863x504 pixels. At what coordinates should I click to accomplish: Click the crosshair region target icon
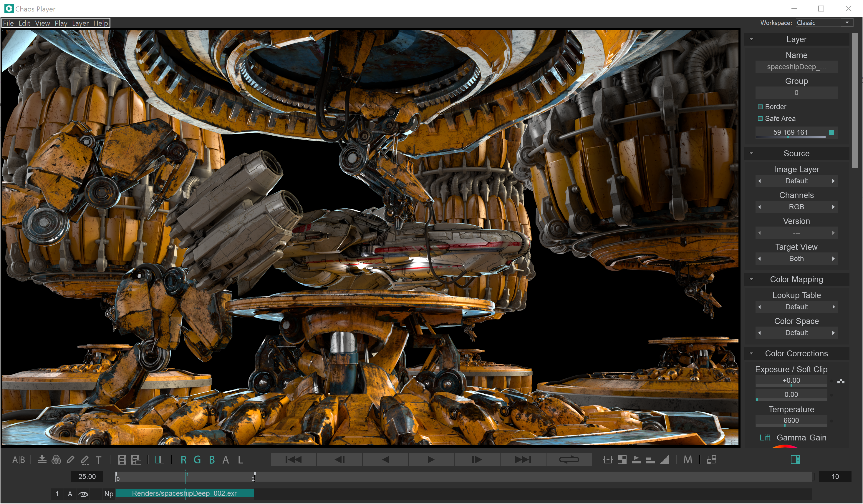click(x=608, y=460)
